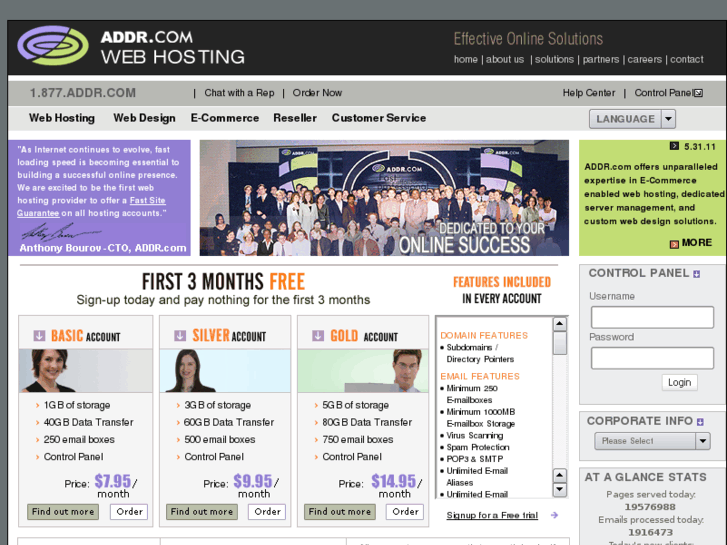Click Find out more for Silver Account
The height and width of the screenshot is (545, 727).
tap(202, 512)
